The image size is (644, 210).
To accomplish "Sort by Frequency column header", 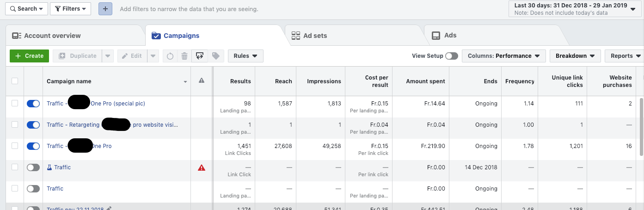I will tap(520, 81).
